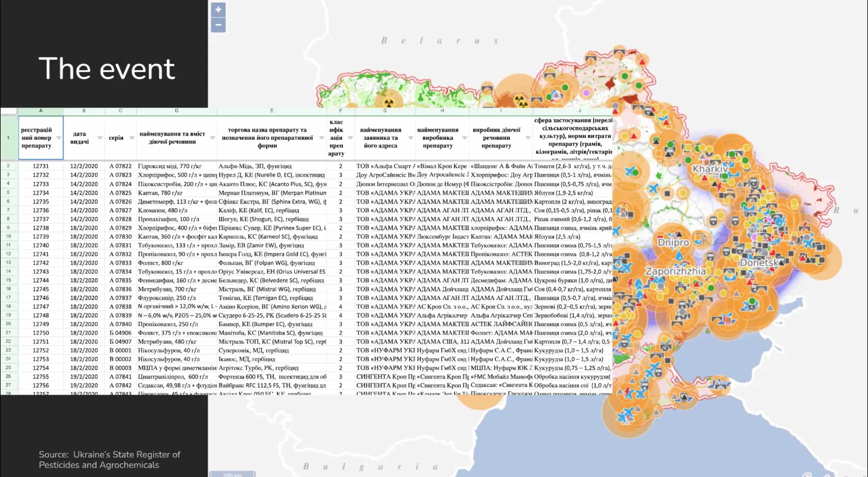Select cell with registration number 12731
868x477 pixels.
pyautogui.click(x=41, y=166)
